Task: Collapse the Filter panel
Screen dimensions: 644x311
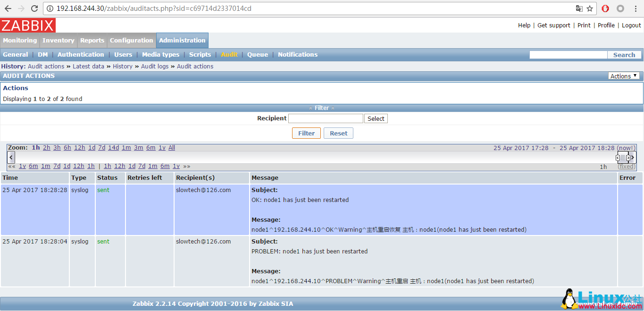Action: click(x=321, y=108)
